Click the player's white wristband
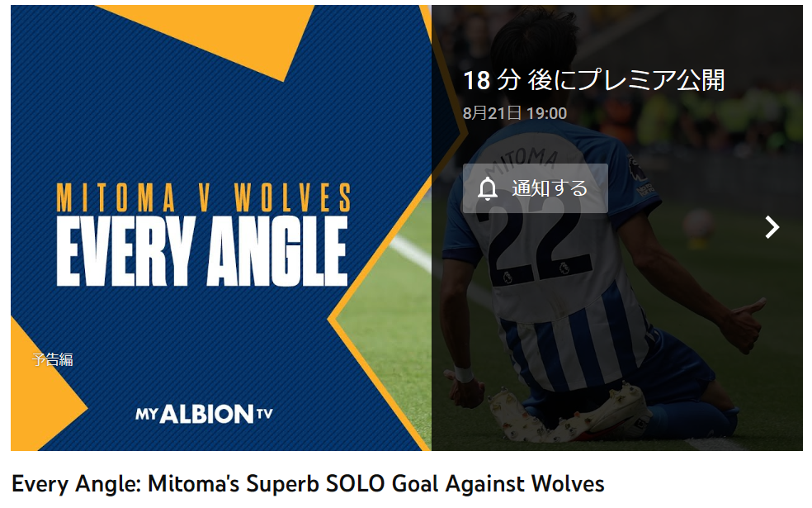Image resolution: width=812 pixels, height=508 pixels. [x=463, y=374]
